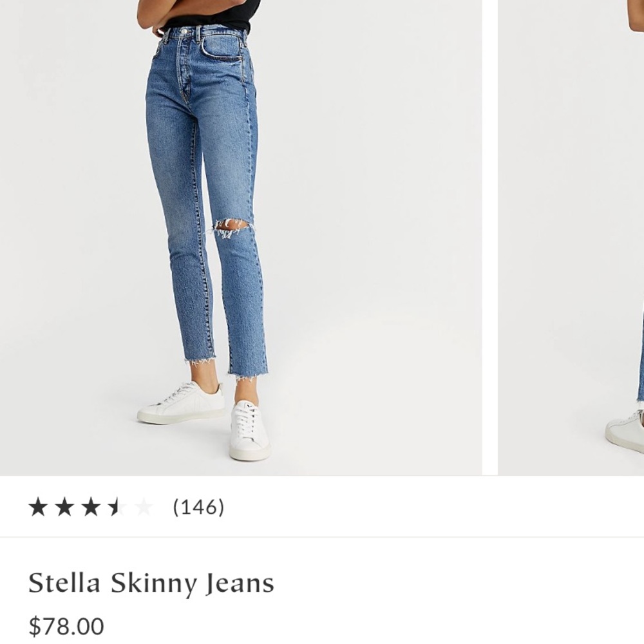Select the jeans waistband button in the image
The height and width of the screenshot is (644, 644).
click(x=185, y=32)
